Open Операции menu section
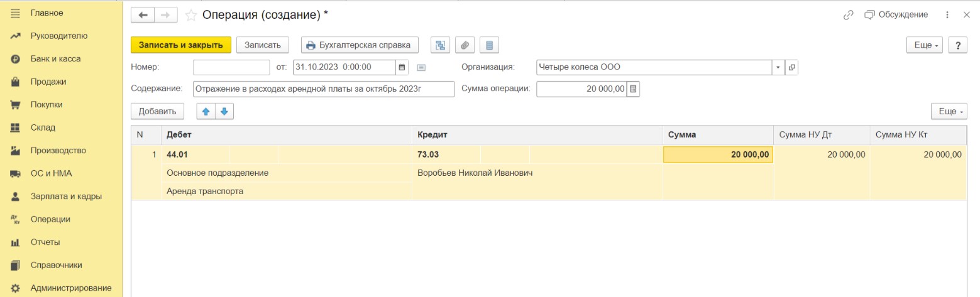980x297 pixels. pos(50,219)
